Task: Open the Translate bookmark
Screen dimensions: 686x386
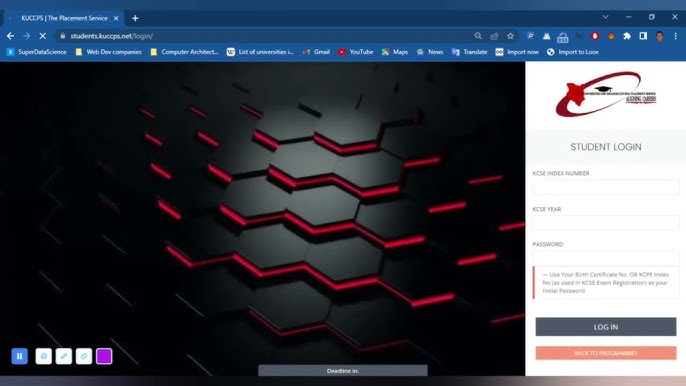Action: pyautogui.click(x=469, y=52)
